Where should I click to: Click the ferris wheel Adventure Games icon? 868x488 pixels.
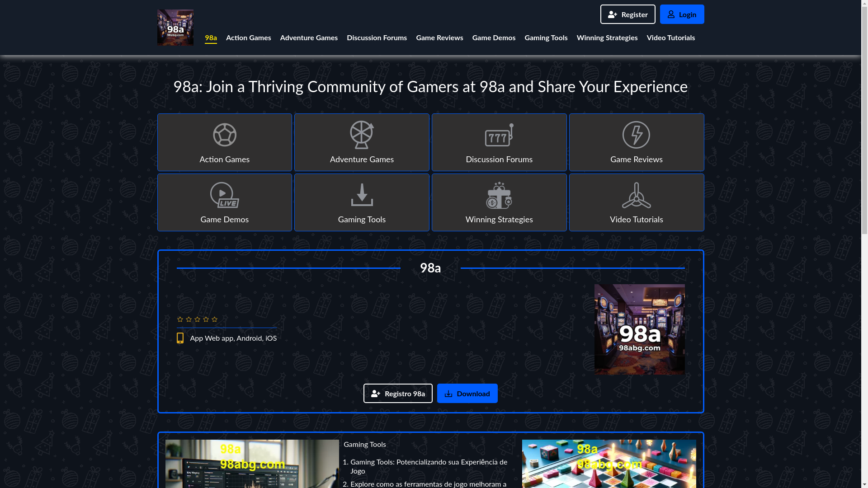click(x=362, y=135)
